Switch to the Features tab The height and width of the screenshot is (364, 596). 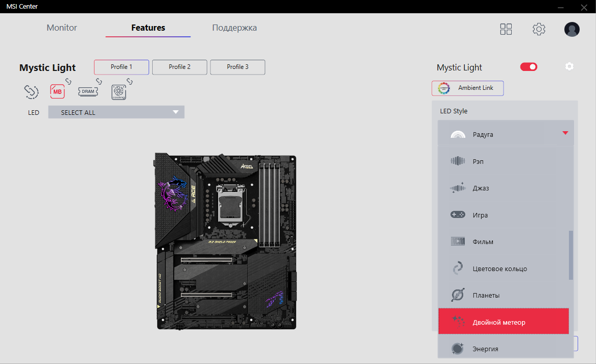tap(148, 28)
